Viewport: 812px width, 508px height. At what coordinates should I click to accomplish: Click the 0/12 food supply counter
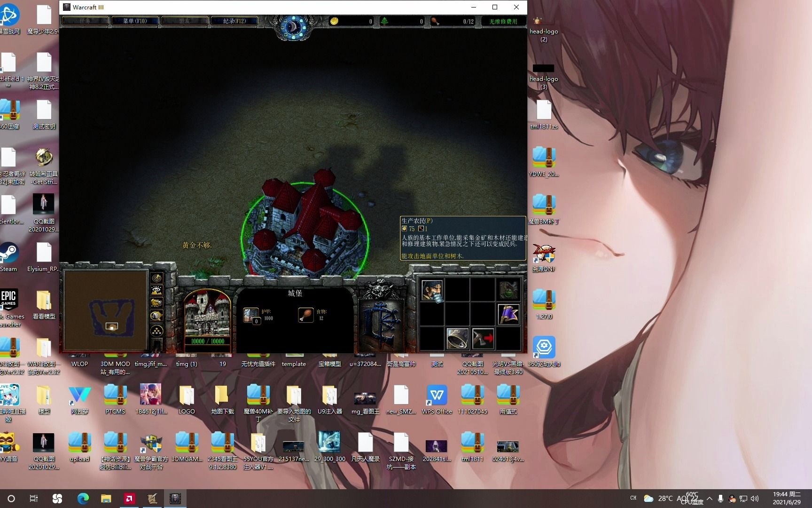click(468, 22)
